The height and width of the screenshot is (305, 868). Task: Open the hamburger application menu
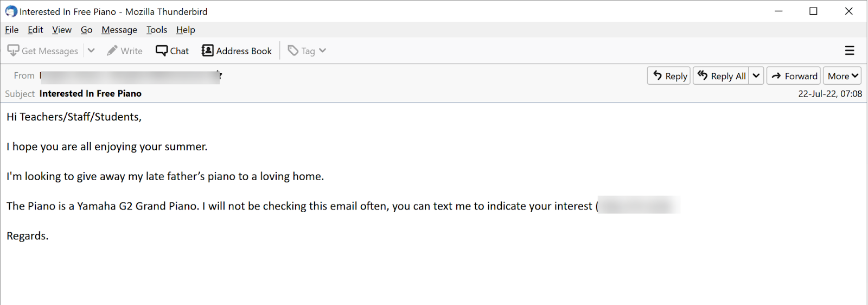click(850, 50)
